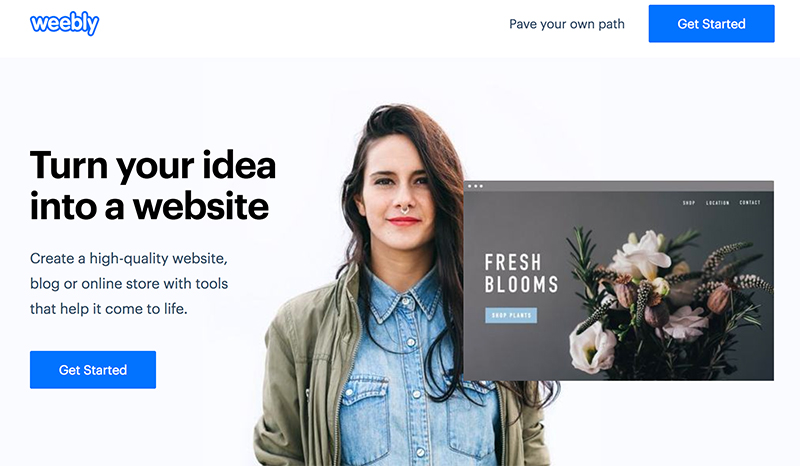Click Get Started in the header
The height and width of the screenshot is (466, 800).
click(x=711, y=23)
